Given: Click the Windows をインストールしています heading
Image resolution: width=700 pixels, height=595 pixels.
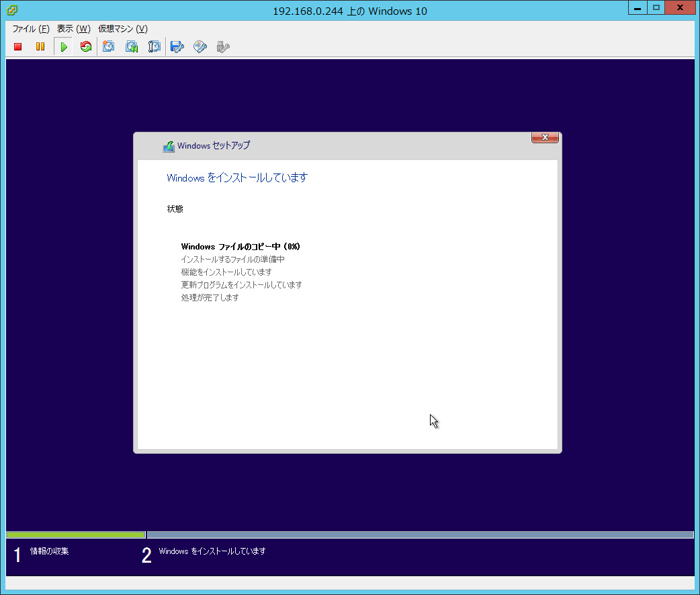Looking at the screenshot, I should coord(237,177).
